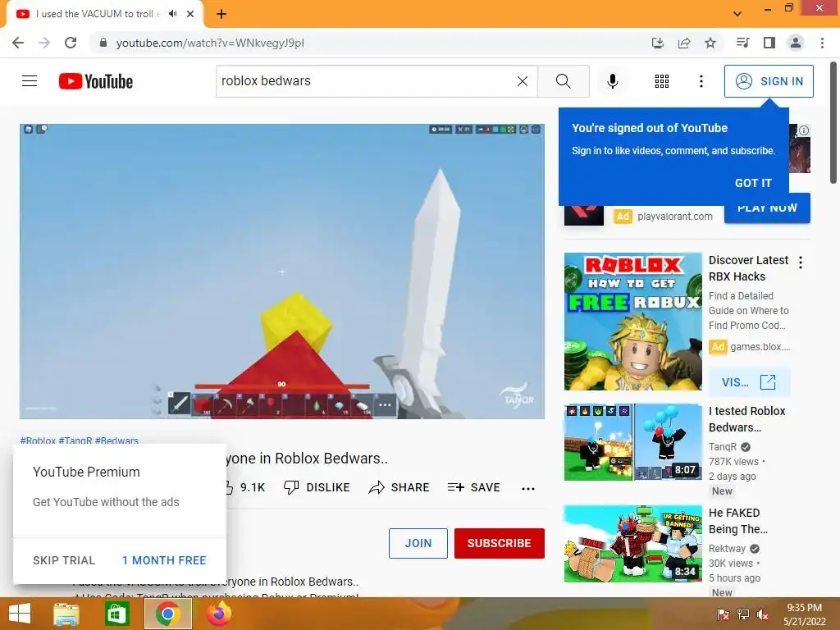Click the SIGN IN button
The image size is (840, 630).
[x=769, y=81]
